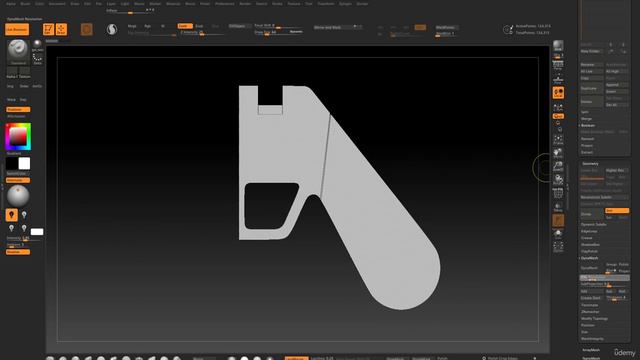This screenshot has height=360, width=640.
Task: Open the Alpha menu
Action: coord(11,4)
